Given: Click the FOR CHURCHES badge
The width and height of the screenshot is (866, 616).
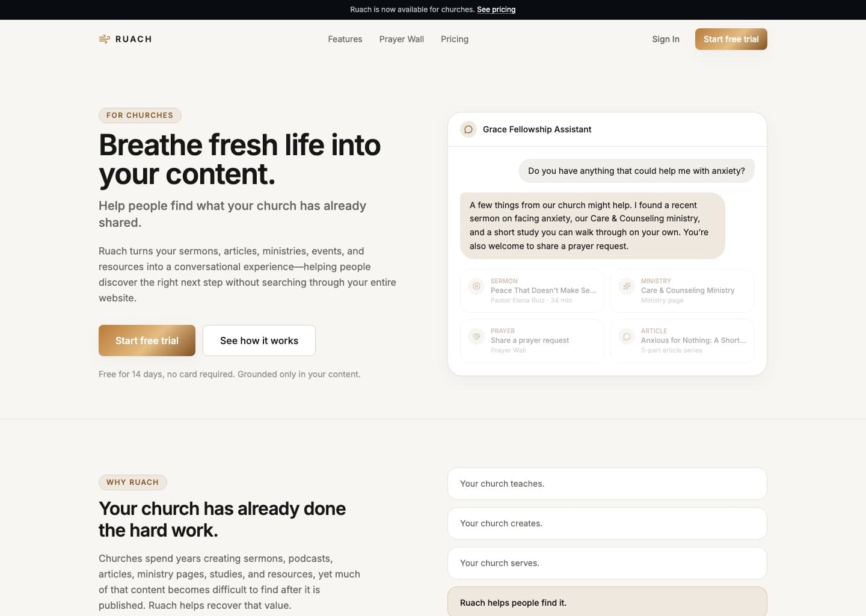Looking at the screenshot, I should (140, 115).
